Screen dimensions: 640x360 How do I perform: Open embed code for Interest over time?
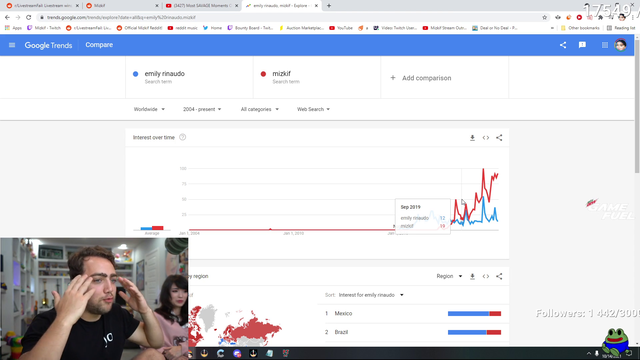(x=486, y=138)
